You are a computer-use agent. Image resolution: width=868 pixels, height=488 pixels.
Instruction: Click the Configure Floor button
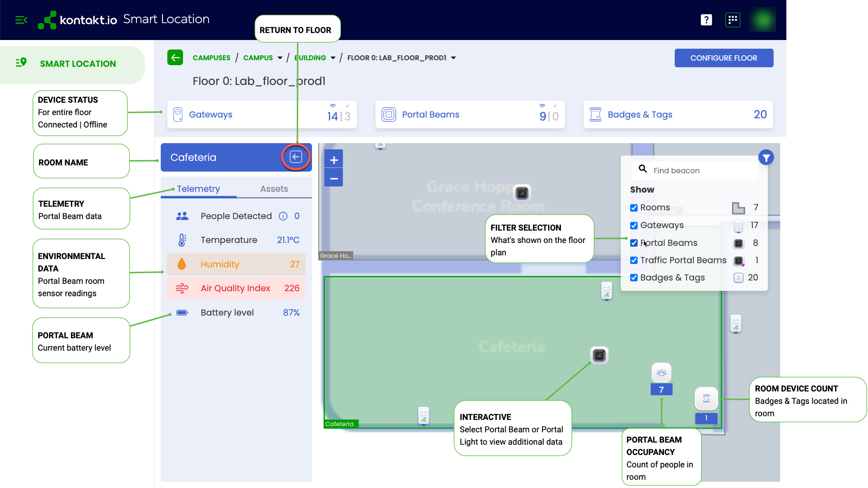coord(724,58)
